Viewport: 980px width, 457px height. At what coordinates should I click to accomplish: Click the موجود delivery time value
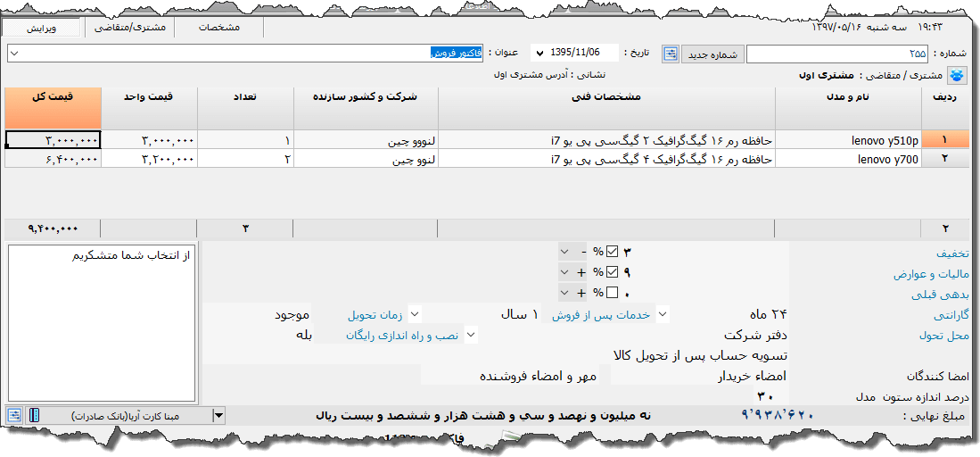[x=292, y=314]
